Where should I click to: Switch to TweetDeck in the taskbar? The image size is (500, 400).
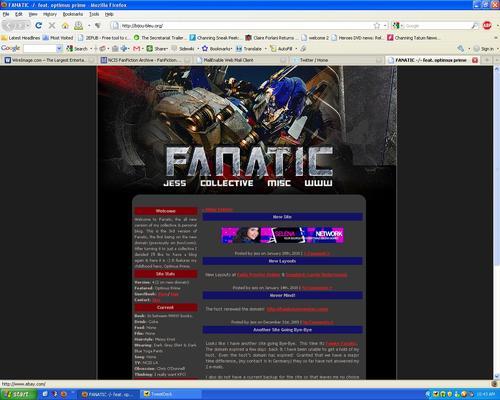coord(170,394)
